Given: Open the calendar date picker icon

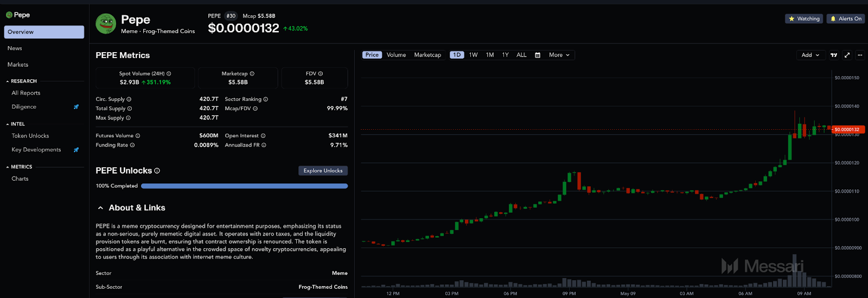Looking at the screenshot, I should tap(538, 55).
